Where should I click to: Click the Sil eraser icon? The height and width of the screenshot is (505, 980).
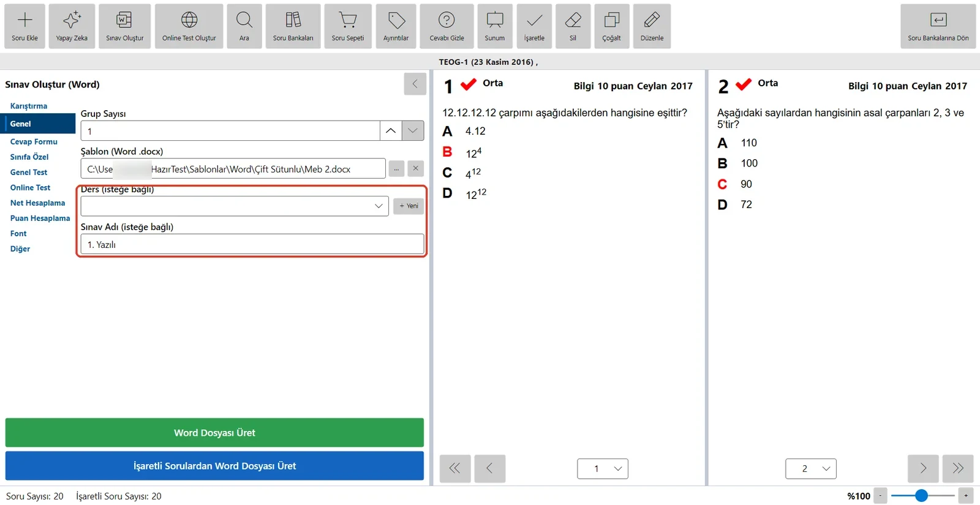click(573, 20)
